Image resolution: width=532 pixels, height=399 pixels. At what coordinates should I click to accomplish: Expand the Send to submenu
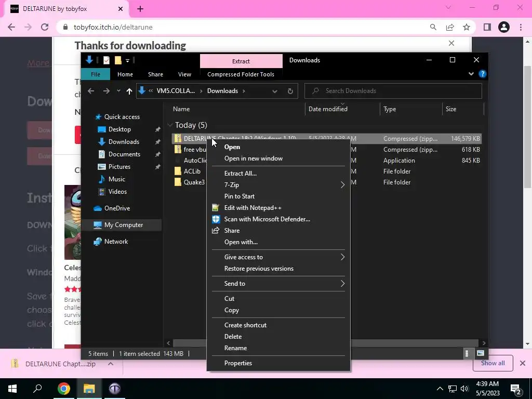278,284
